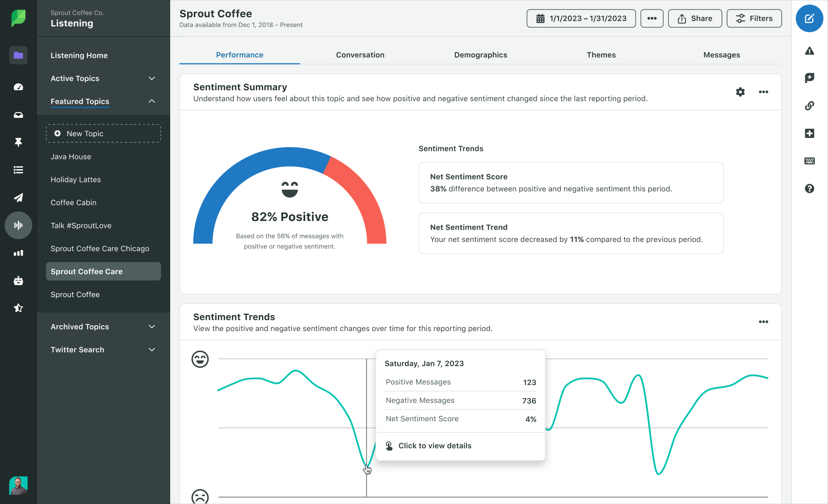Switch to the Conversation tab
828x504 pixels.
[x=360, y=55]
